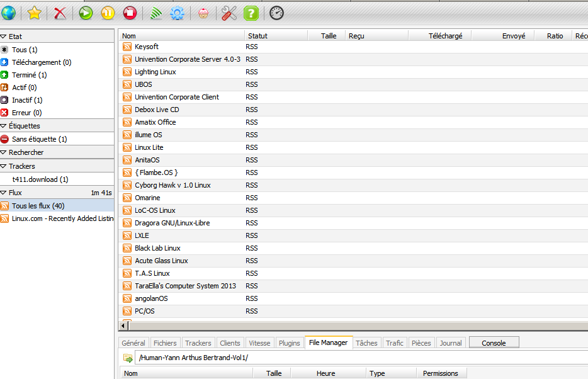The height and width of the screenshot is (379, 588).
Task: Open the wrench and screwdriver tools icon
Action: pos(229,13)
